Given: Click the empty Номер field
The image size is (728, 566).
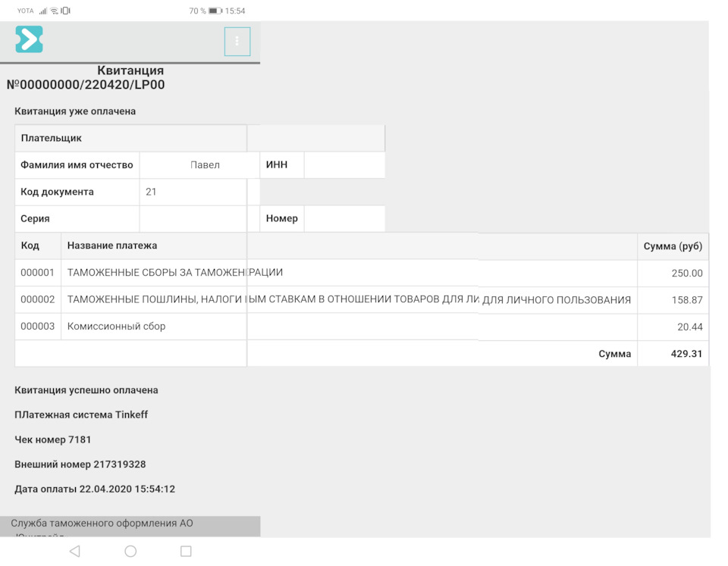Looking at the screenshot, I should 344,218.
